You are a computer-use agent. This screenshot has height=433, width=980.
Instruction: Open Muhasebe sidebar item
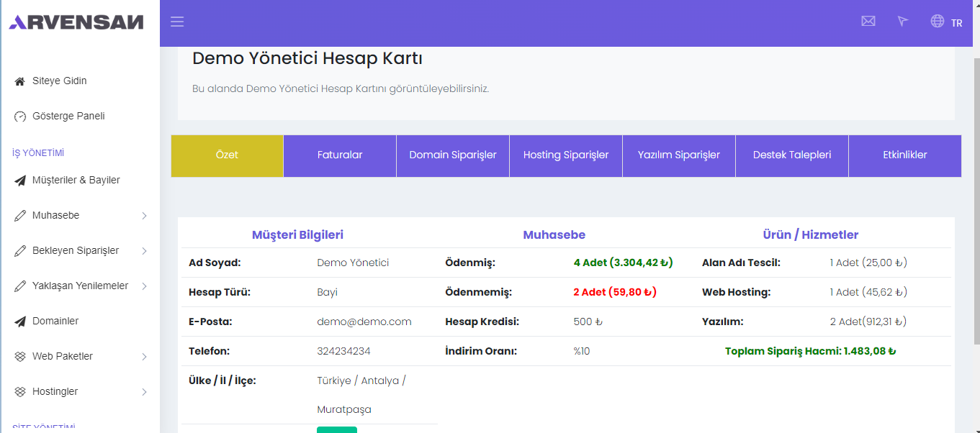[55, 215]
